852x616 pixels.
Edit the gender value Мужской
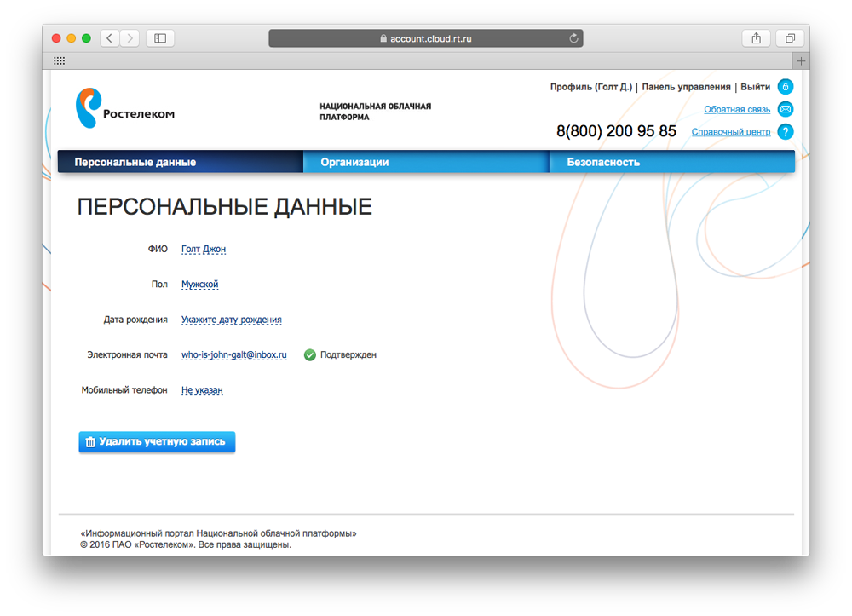[x=199, y=284]
